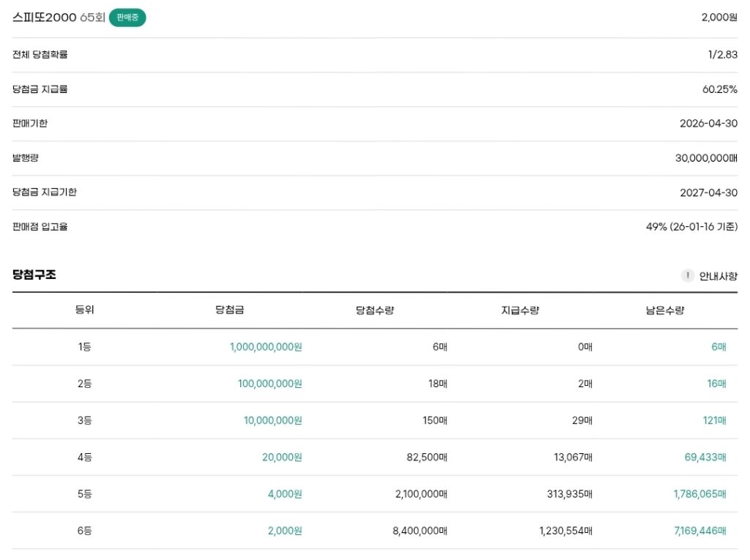Click the 121매 remaining count for 3등
This screenshot has width=750, height=560.
coord(714,420)
